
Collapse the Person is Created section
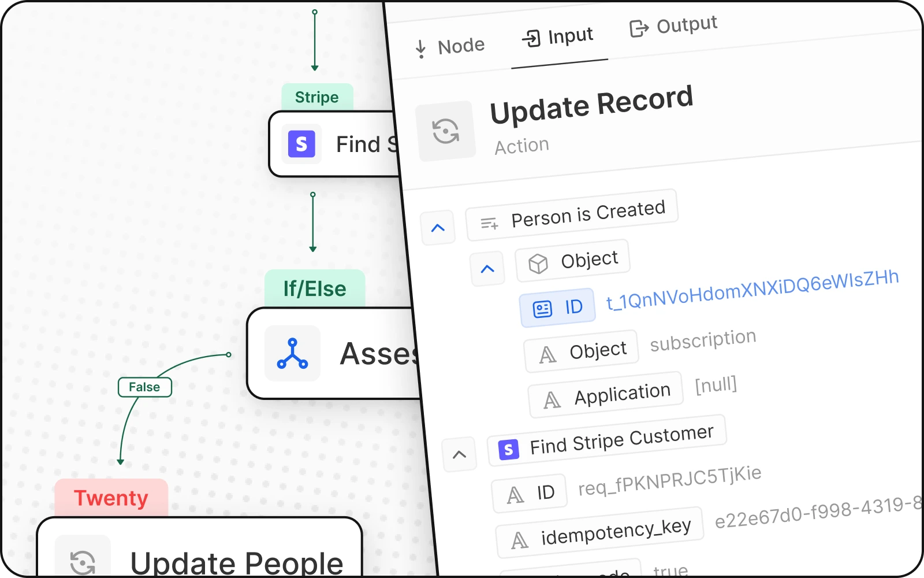[438, 228]
